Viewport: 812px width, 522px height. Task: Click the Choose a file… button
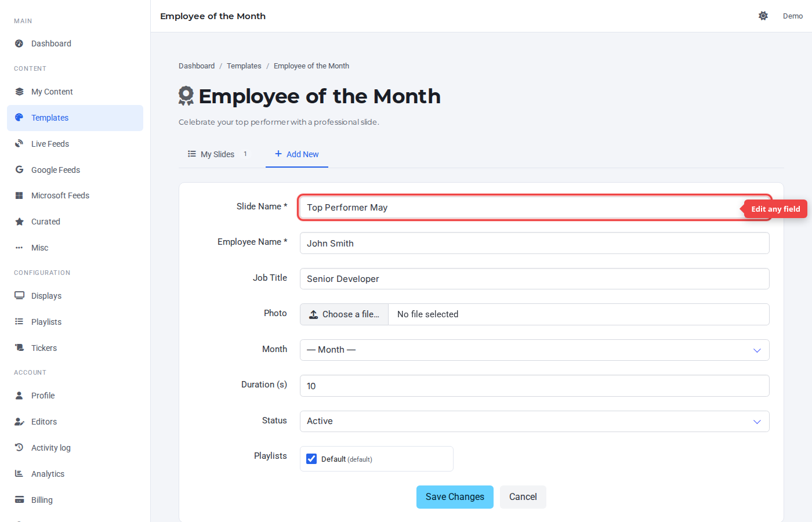pos(344,314)
